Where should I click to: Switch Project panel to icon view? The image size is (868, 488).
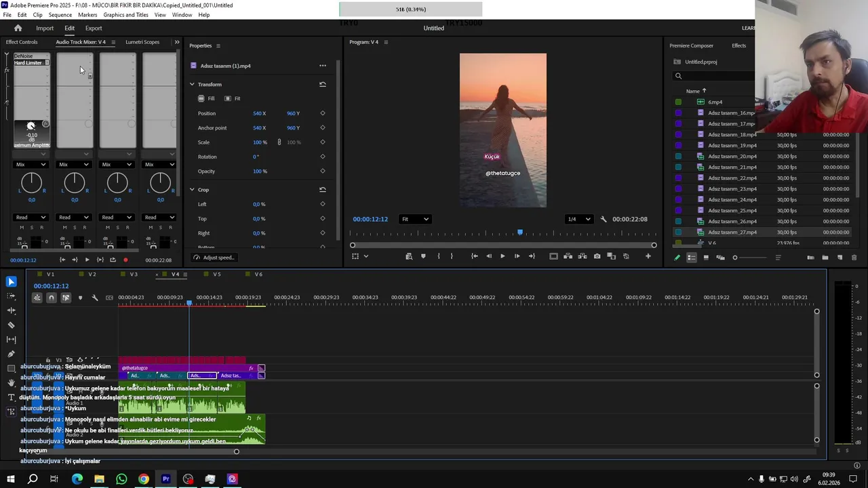coord(706,258)
